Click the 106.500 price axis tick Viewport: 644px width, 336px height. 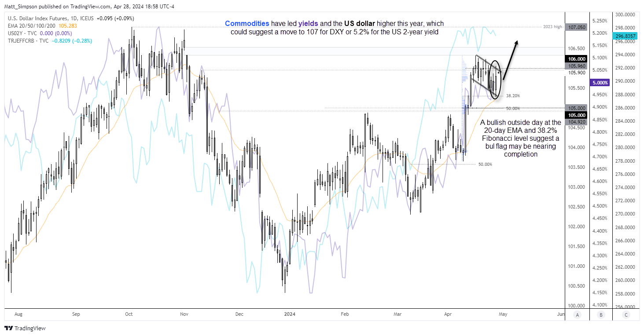click(576, 48)
